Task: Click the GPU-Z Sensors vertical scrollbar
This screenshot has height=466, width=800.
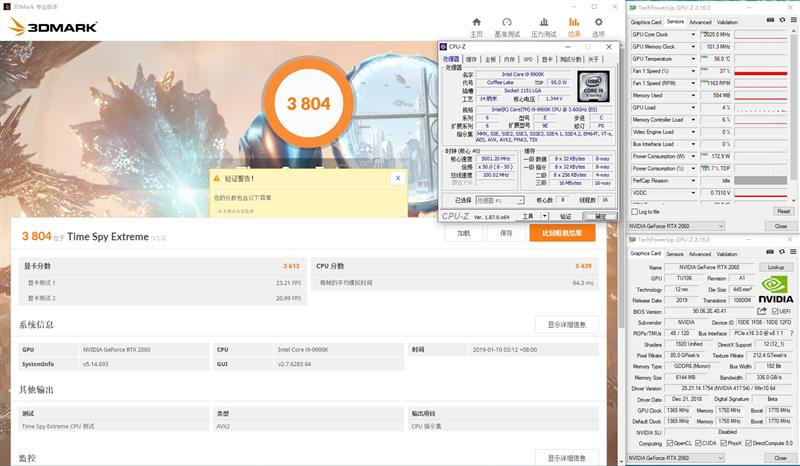Action: click(x=793, y=115)
